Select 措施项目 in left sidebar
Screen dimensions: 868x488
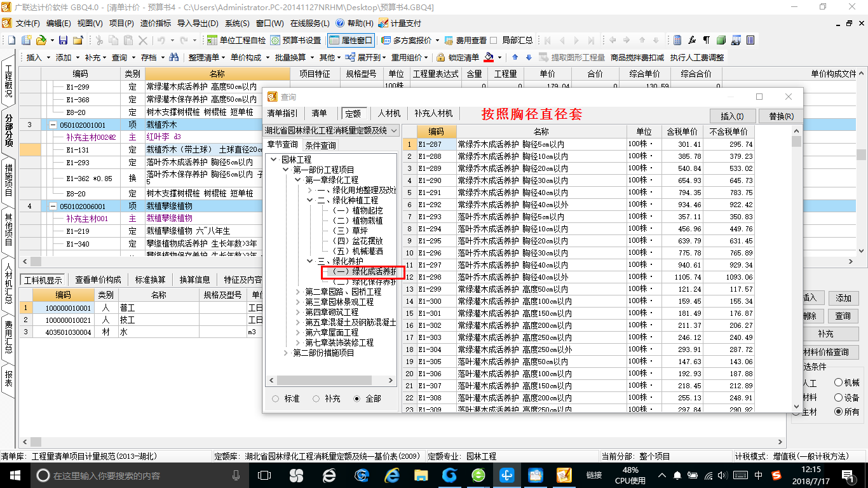click(8, 179)
